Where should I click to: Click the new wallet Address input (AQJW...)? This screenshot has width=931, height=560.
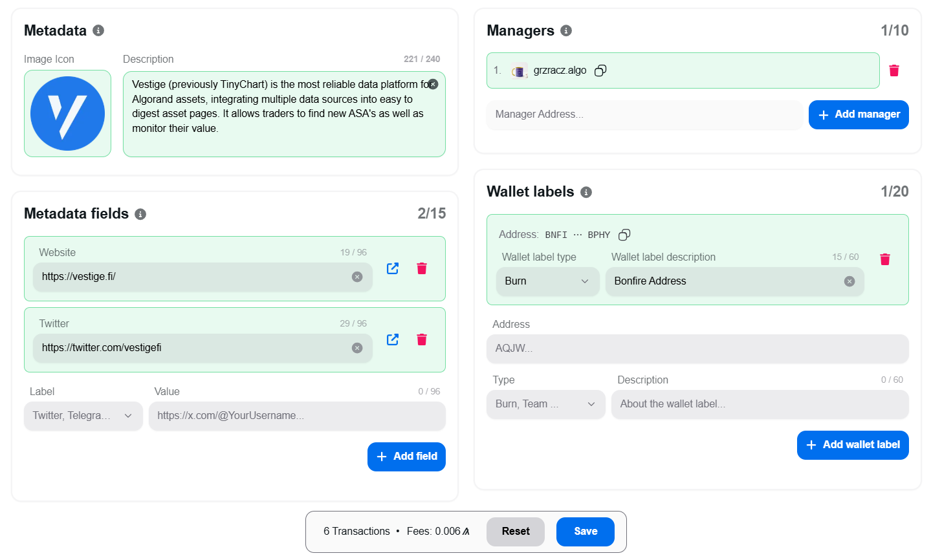pos(697,349)
